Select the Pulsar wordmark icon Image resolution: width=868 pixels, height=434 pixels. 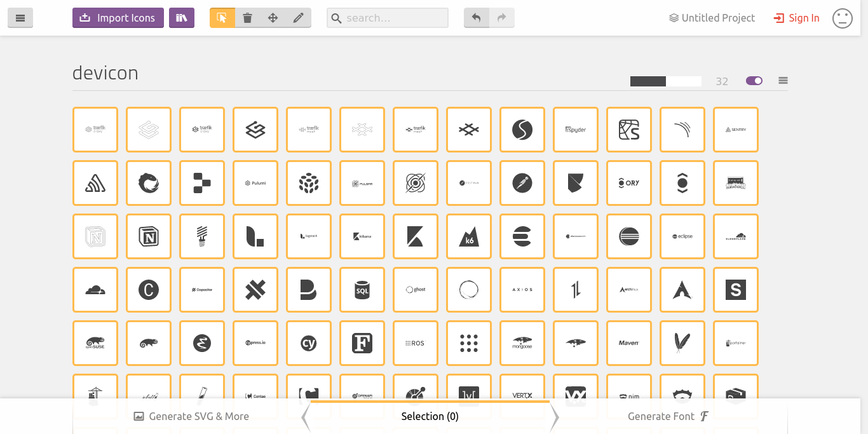(362, 183)
